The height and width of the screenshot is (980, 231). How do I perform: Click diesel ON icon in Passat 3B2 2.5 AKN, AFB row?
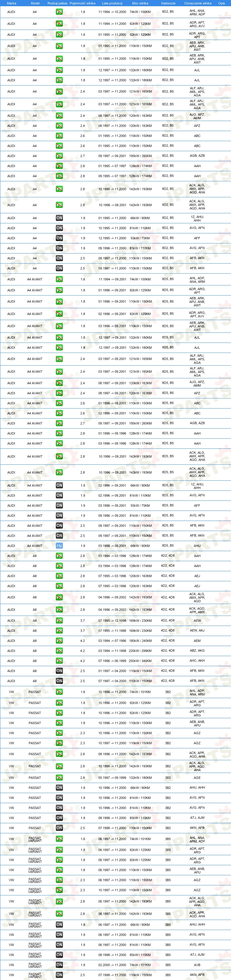click(x=59, y=828)
